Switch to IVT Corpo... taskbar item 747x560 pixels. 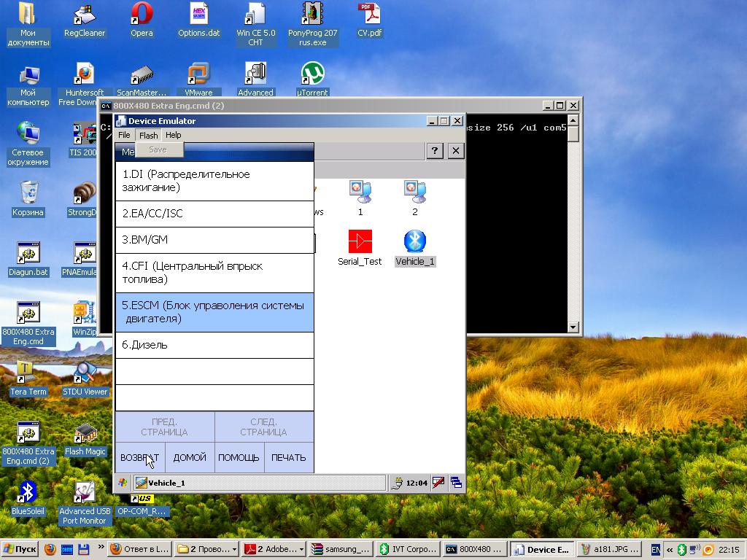[x=407, y=549]
